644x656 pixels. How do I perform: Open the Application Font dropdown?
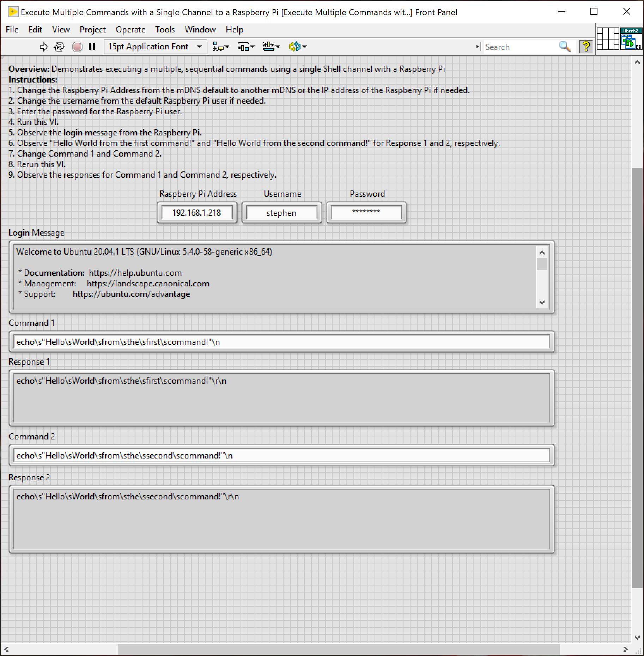point(199,47)
